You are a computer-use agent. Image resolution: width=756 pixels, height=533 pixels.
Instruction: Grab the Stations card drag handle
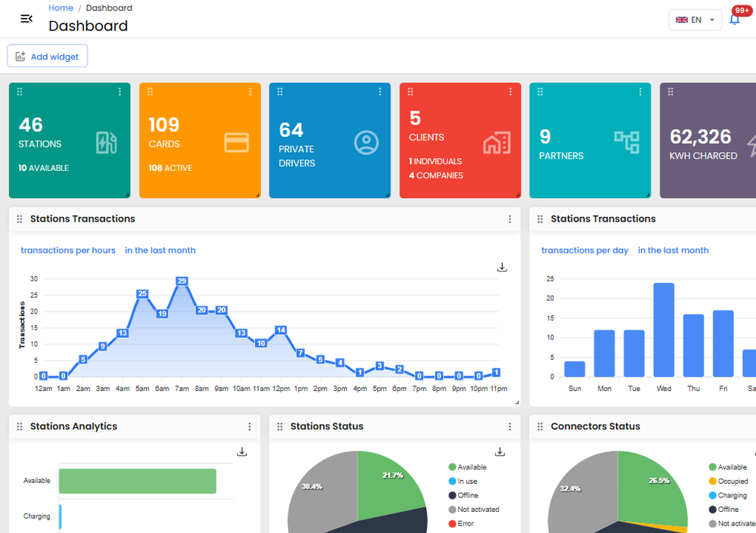(x=20, y=91)
